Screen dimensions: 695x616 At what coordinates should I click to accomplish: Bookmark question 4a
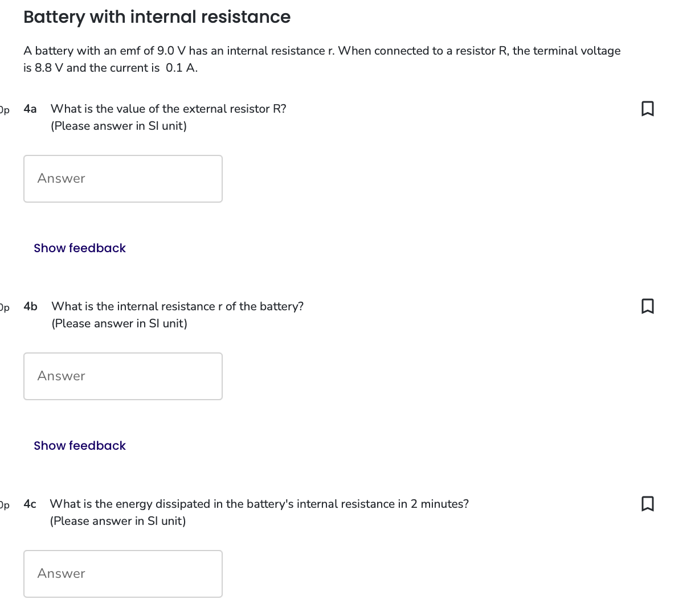click(647, 108)
